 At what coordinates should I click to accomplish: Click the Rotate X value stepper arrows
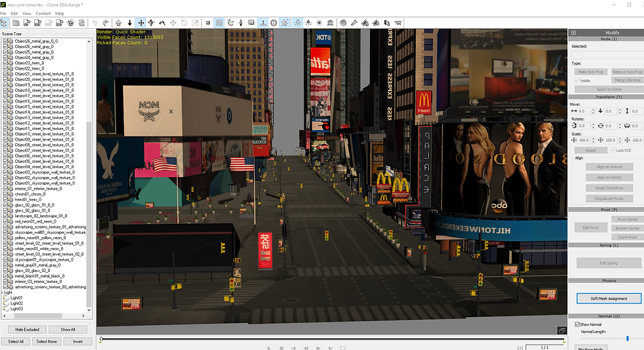[593, 126]
